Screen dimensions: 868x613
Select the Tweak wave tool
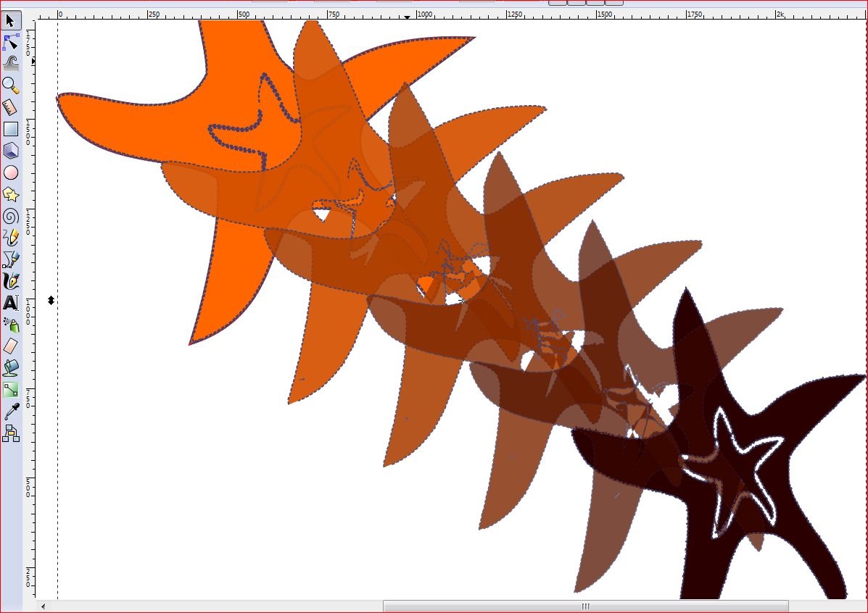pos(11,64)
